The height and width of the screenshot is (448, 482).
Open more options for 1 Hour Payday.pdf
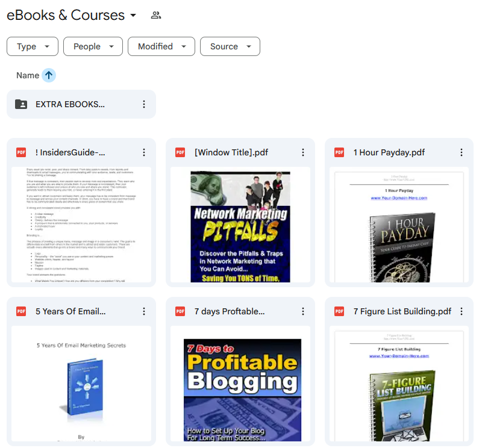coord(462,152)
